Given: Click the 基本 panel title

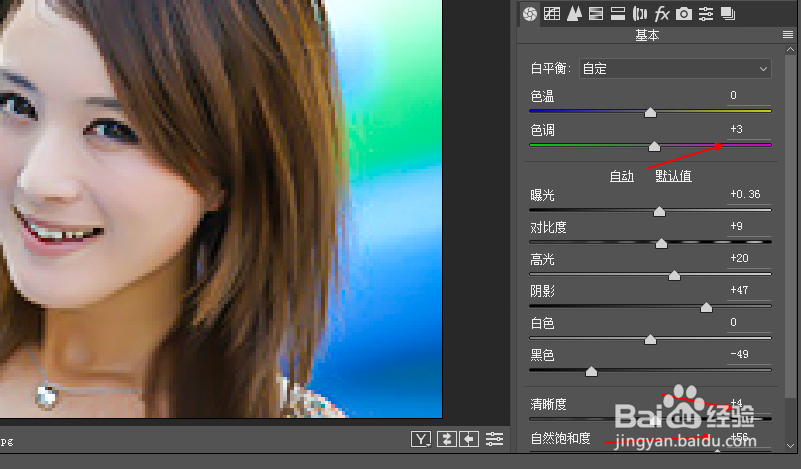Looking at the screenshot, I should pos(647,35).
